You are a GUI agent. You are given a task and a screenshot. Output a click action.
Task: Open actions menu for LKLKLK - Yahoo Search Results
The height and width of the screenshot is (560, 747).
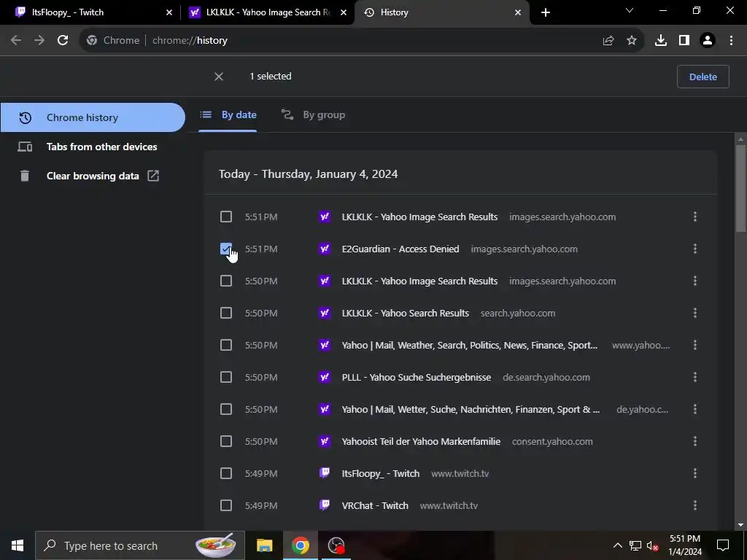click(695, 313)
